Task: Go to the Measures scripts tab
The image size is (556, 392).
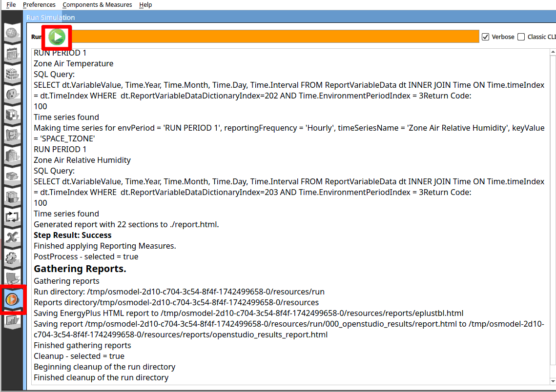Action: point(12,278)
